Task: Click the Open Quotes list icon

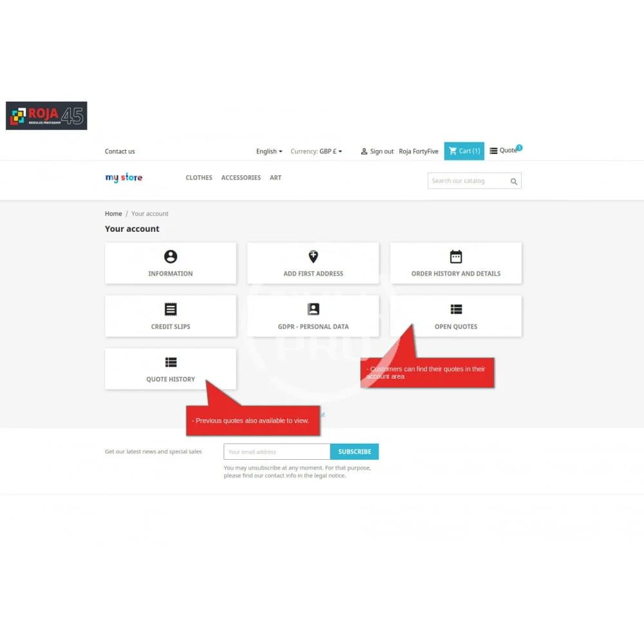Action: tap(456, 310)
